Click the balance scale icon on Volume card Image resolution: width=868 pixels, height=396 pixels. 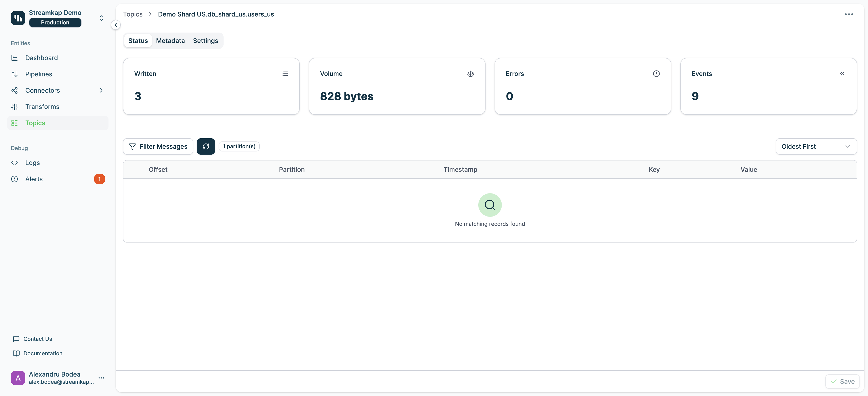coord(470,73)
